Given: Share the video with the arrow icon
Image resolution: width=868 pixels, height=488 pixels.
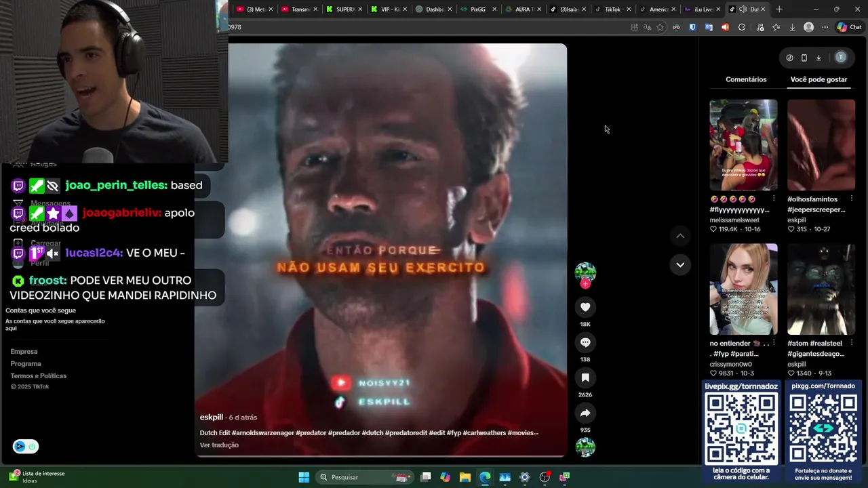Looking at the screenshot, I should [585, 413].
